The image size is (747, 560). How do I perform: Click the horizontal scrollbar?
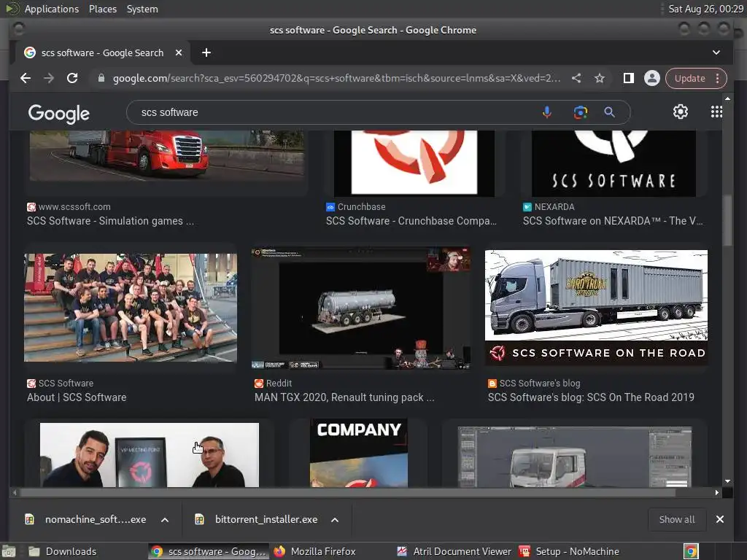[x=347, y=492]
